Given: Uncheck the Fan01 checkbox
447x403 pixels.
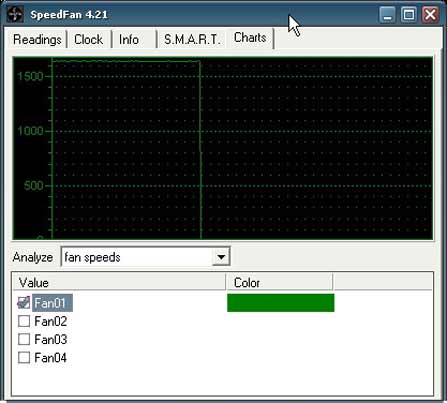Looking at the screenshot, I should (x=24, y=303).
